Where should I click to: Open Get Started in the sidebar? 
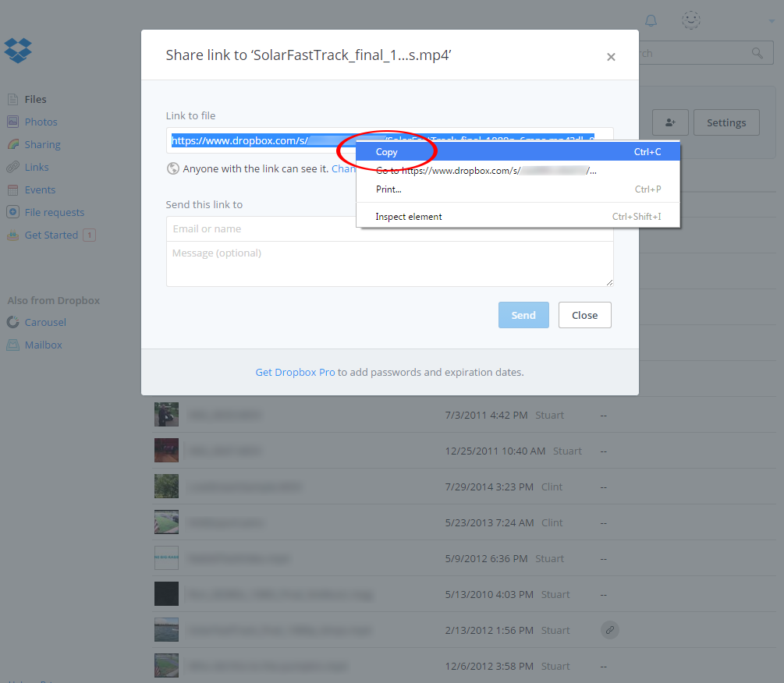[51, 235]
